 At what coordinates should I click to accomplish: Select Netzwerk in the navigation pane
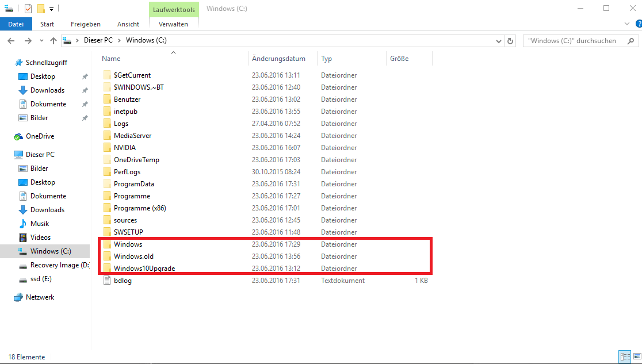pyautogui.click(x=40, y=297)
